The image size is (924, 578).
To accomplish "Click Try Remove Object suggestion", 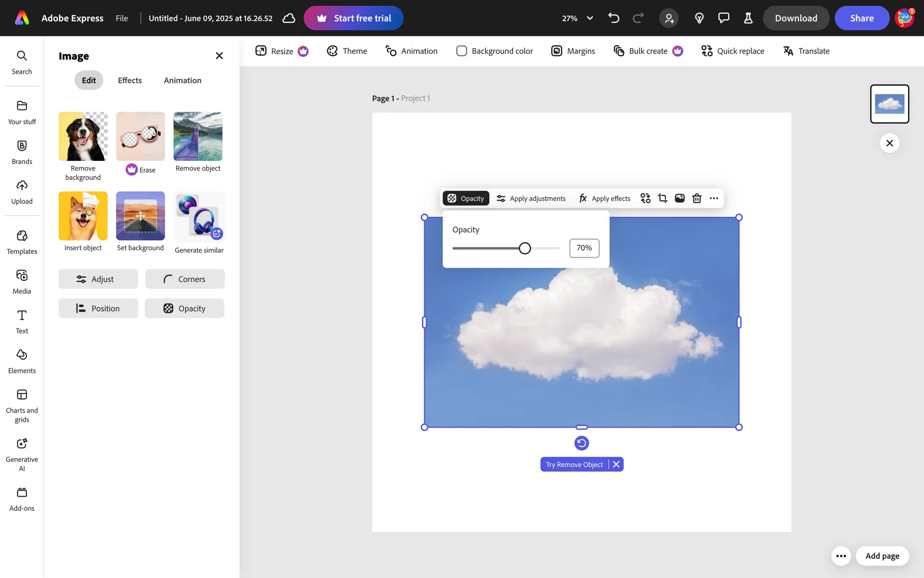I will click(574, 464).
